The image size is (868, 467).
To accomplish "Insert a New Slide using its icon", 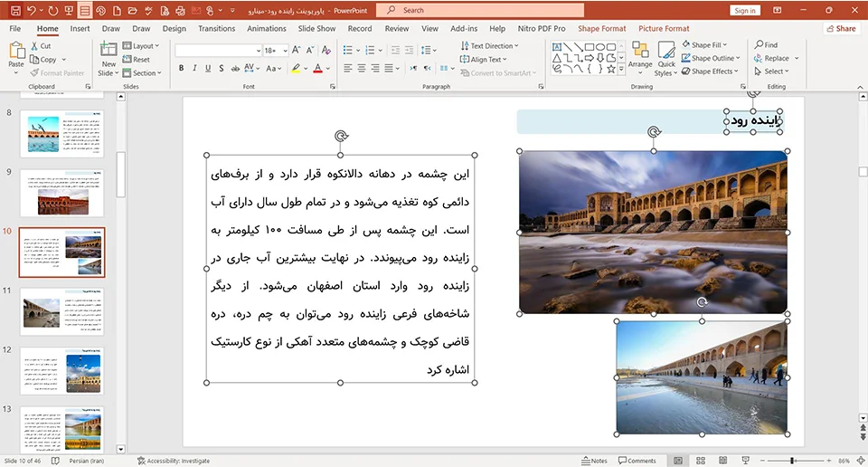I will click(x=108, y=49).
